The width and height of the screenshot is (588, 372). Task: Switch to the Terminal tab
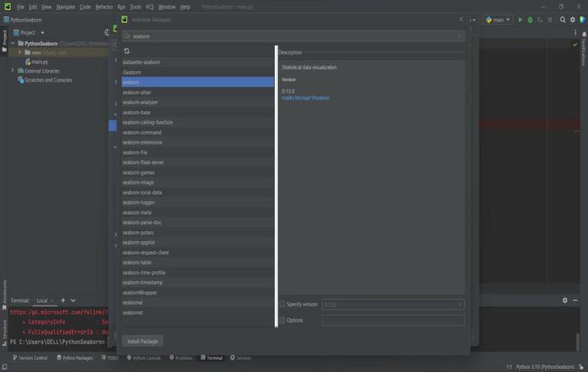(211, 357)
